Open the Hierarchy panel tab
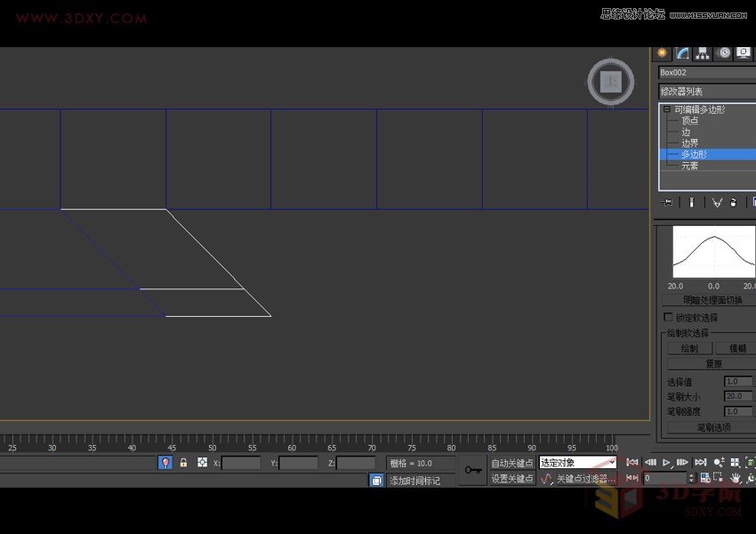The image size is (756, 534). tap(704, 53)
